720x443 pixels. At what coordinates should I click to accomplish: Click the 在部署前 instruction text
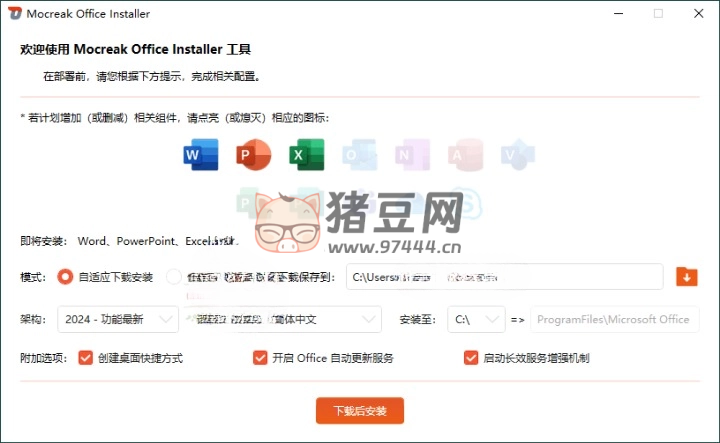[x=152, y=76]
